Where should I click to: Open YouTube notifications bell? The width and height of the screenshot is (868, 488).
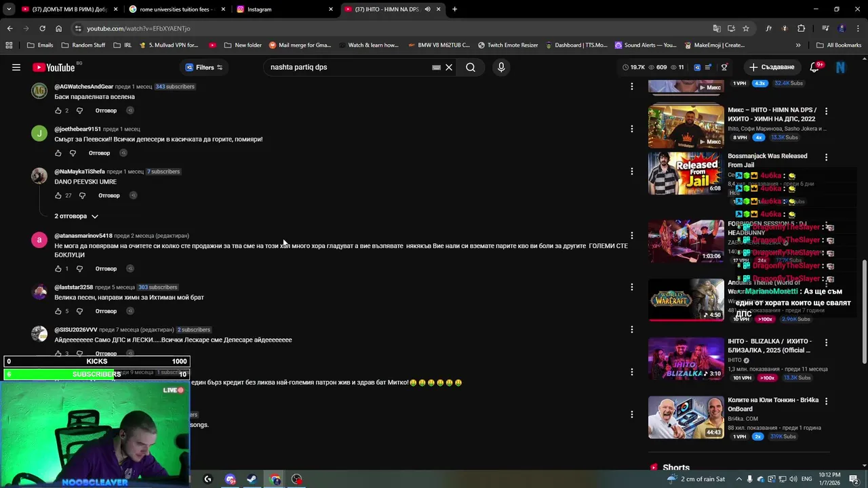[x=815, y=67]
